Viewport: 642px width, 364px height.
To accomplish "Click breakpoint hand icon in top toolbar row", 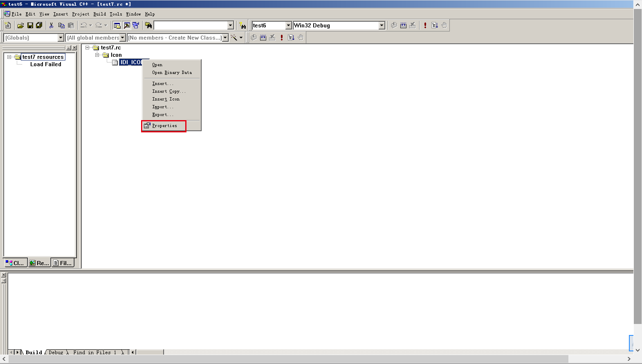I will 444,25.
